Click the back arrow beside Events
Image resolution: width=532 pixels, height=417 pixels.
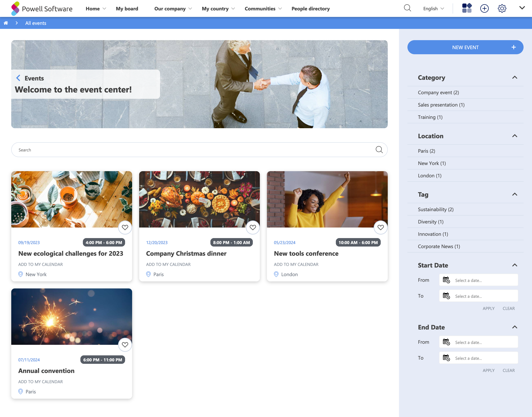18,78
